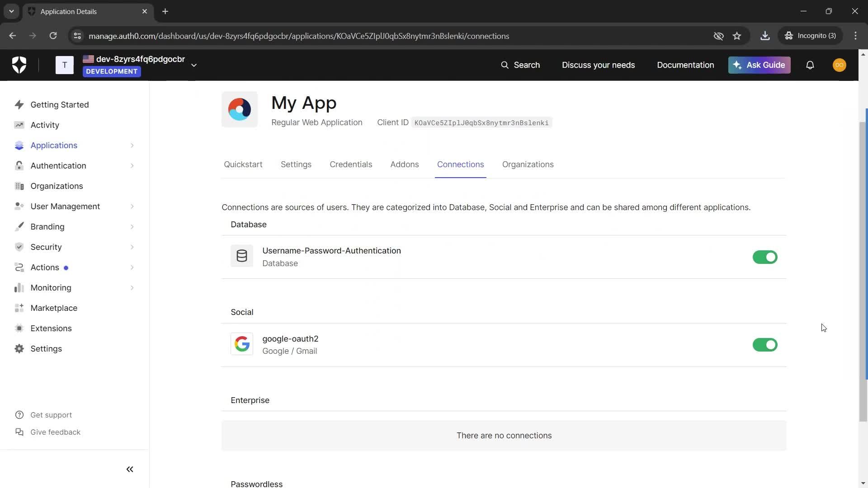
Task: Click the Activity chart icon
Action: click(19, 125)
